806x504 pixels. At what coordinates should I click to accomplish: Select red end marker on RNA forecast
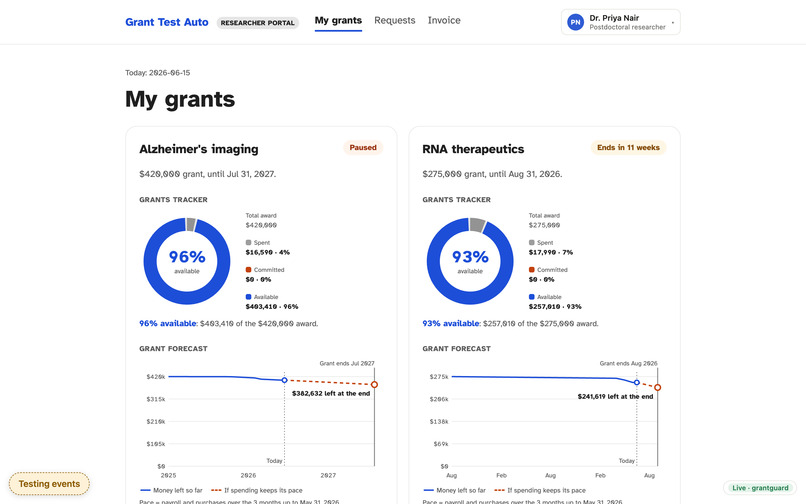pyautogui.click(x=657, y=387)
